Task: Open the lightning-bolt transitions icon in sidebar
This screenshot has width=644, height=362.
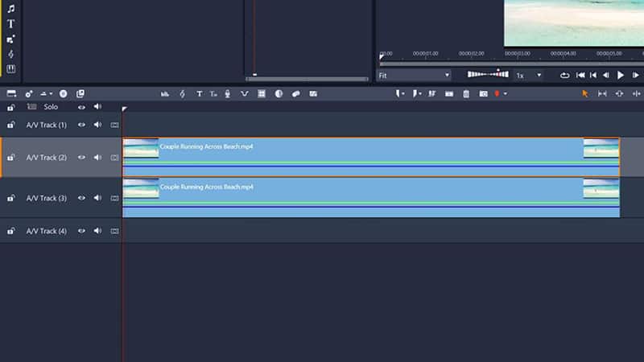Action: click(x=11, y=54)
